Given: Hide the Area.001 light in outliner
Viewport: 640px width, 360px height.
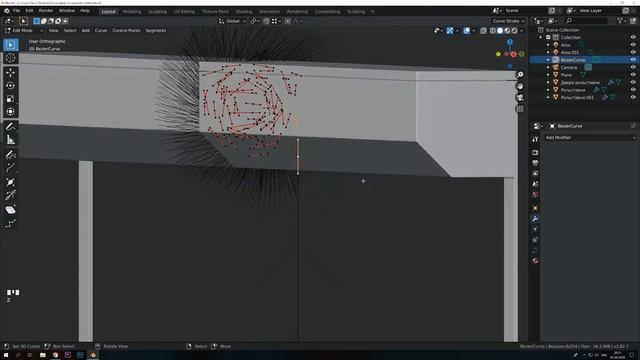Looking at the screenshot, I should click(633, 52).
